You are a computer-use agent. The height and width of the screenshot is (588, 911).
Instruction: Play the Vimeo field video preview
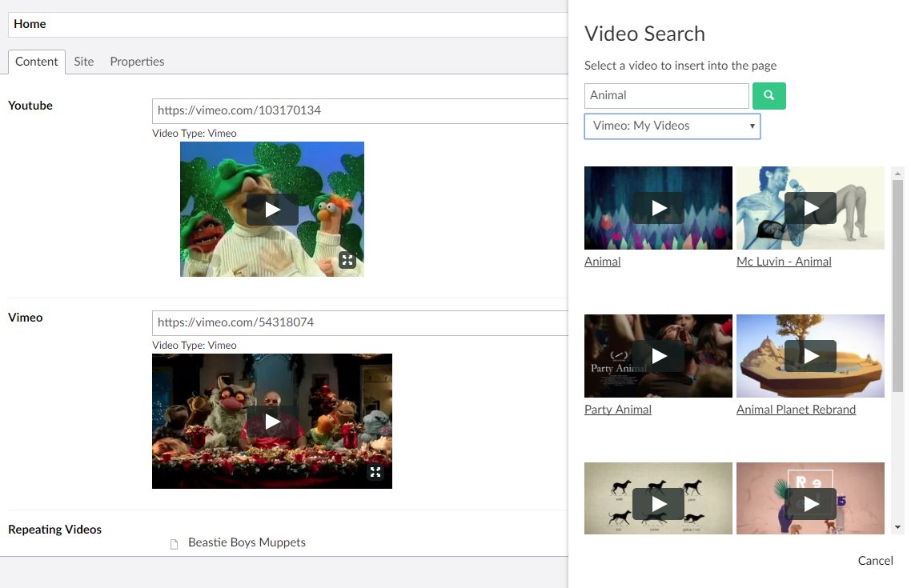coord(272,421)
